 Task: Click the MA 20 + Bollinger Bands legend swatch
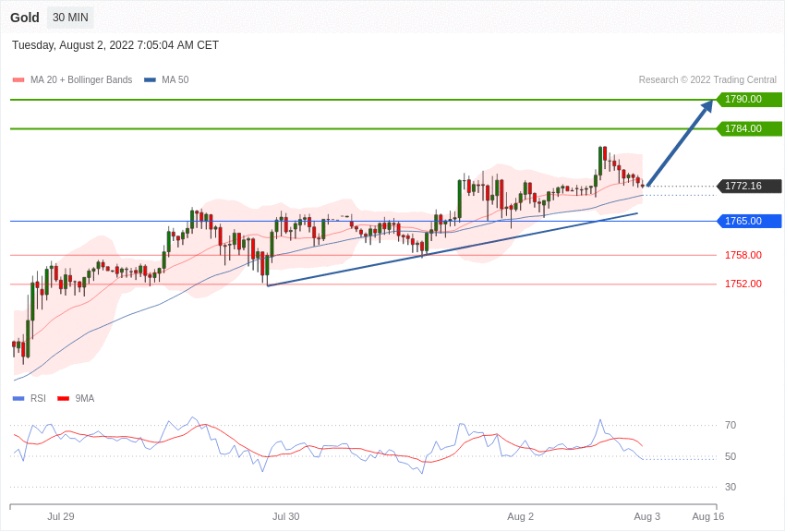point(18,80)
